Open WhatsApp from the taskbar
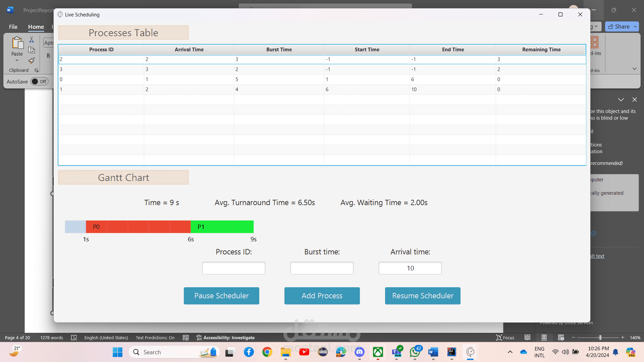This screenshot has height=362, width=644. 415,352
